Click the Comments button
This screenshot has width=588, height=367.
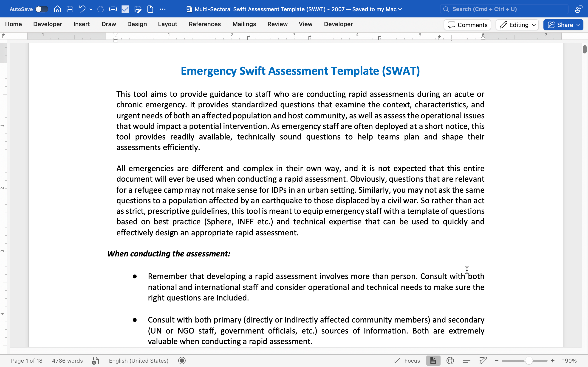tap(467, 25)
